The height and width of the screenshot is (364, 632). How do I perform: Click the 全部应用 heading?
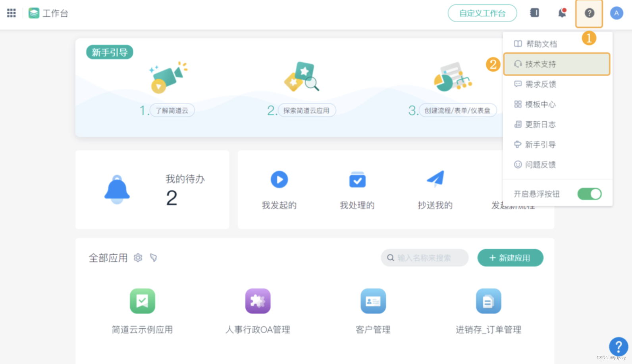tap(108, 258)
